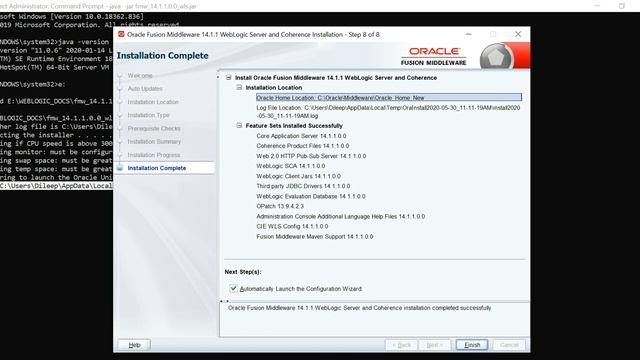Select Fusion Middleware Maven Support row
The height and width of the screenshot is (360, 640).
point(315,236)
